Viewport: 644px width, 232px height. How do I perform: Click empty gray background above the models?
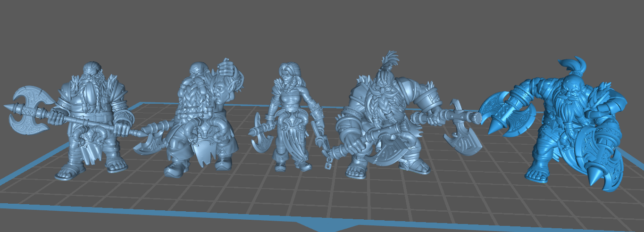pos(321,28)
